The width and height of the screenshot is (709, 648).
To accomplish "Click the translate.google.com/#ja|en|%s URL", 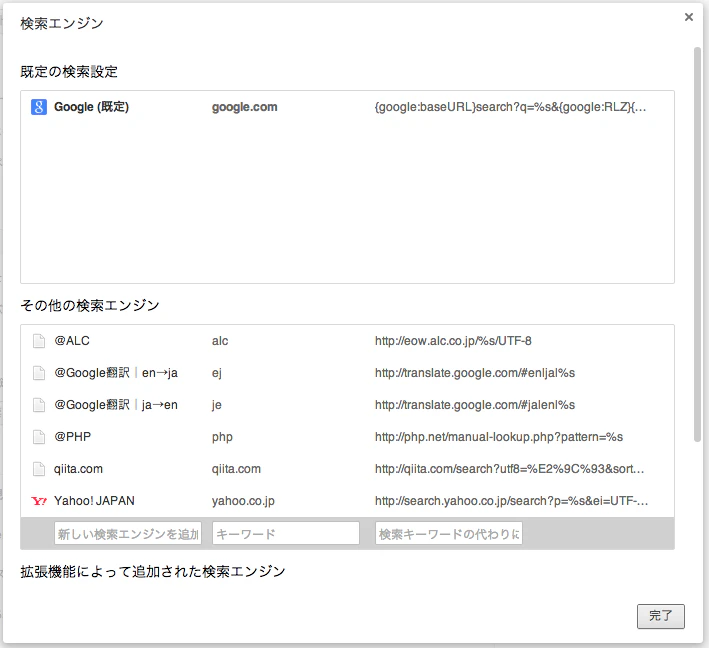I will 475,405.
